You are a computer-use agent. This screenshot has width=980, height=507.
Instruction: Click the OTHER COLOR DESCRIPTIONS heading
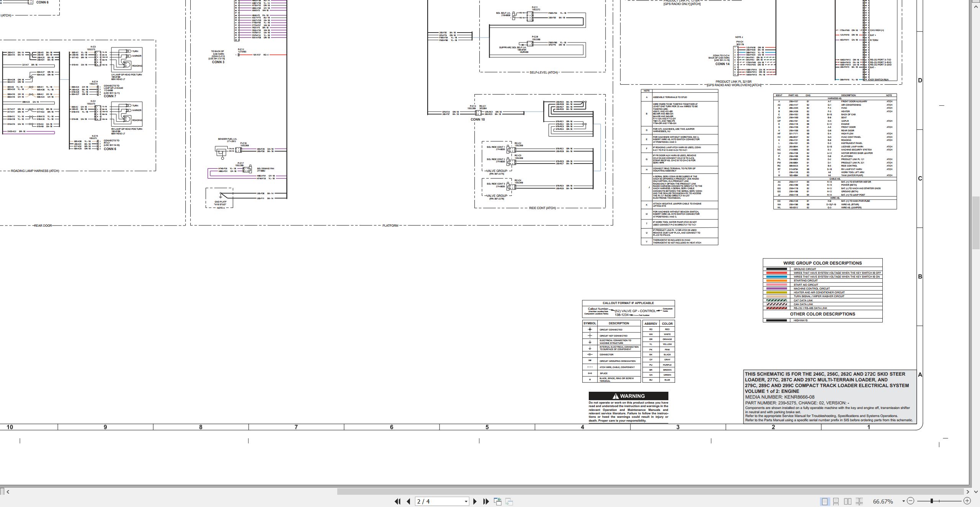click(x=822, y=314)
